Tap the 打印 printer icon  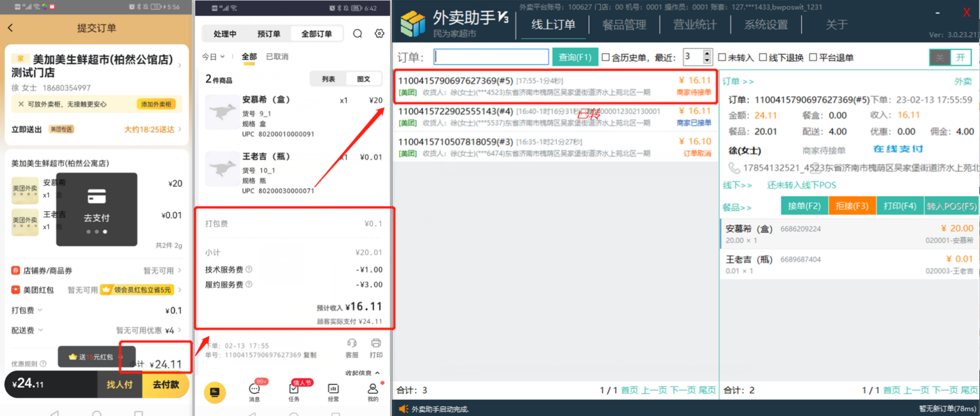pos(376,343)
